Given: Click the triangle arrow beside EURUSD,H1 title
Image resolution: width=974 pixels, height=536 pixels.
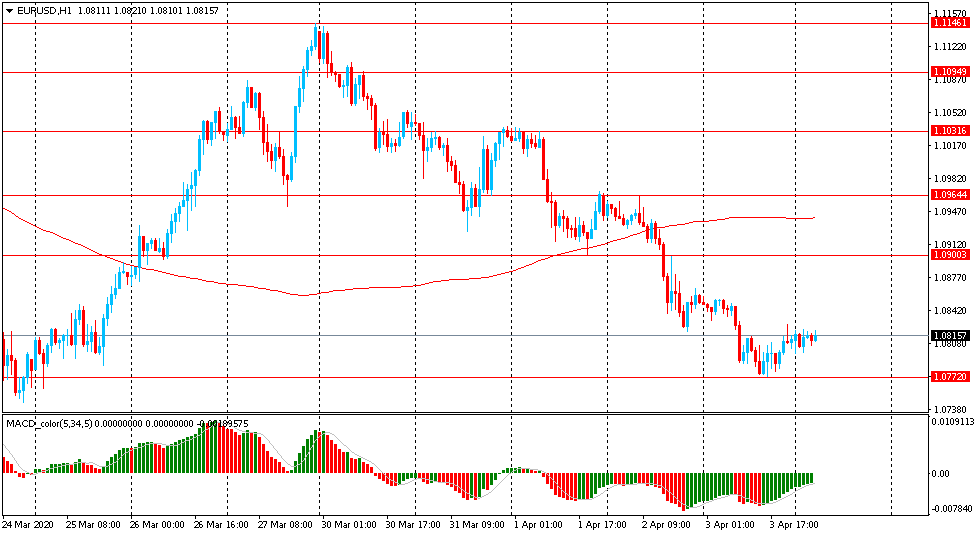Looking at the screenshot, I should [x=9, y=11].
